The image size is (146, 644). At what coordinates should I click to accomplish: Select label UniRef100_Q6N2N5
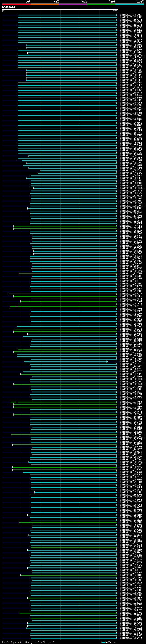(131, 284)
